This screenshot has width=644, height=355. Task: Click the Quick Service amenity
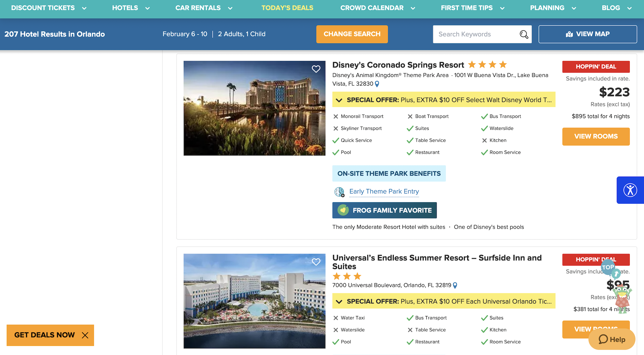click(x=352, y=140)
